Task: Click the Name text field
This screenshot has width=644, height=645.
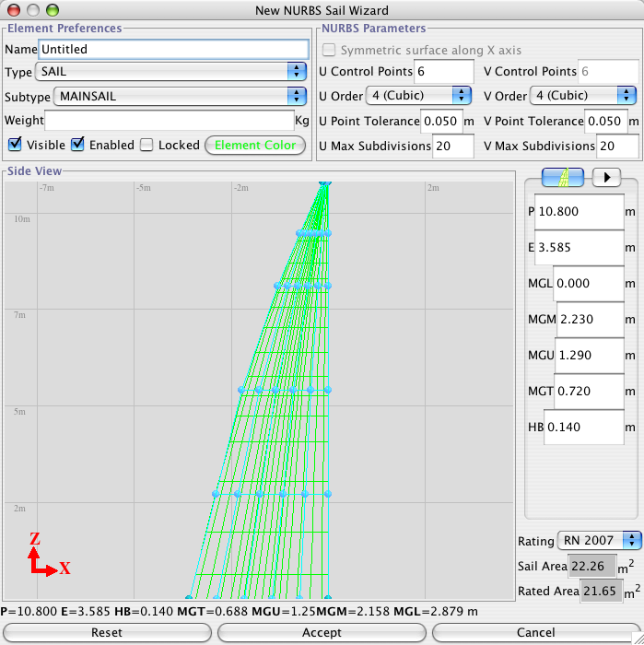Action: tap(172, 49)
